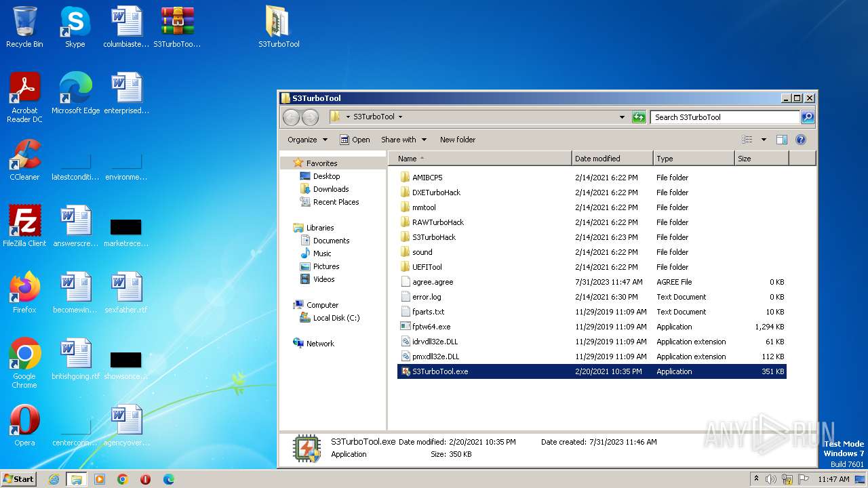Select the error.log file
This screenshot has width=868, height=488.
(x=591, y=297)
